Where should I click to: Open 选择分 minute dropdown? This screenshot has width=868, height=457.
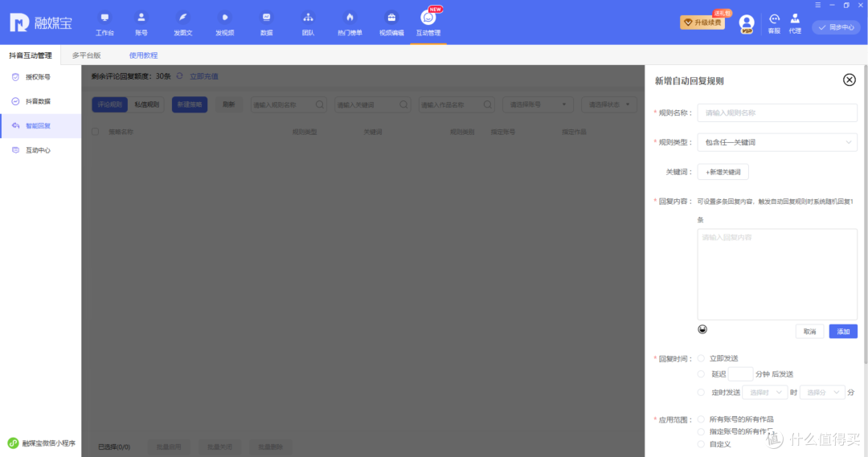(x=822, y=392)
